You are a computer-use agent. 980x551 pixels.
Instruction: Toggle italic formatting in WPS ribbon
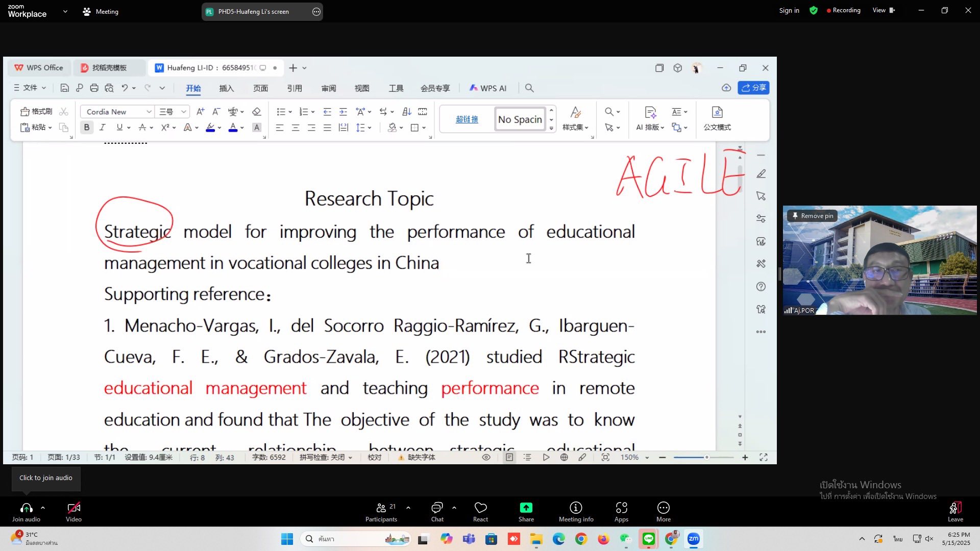[x=102, y=128]
